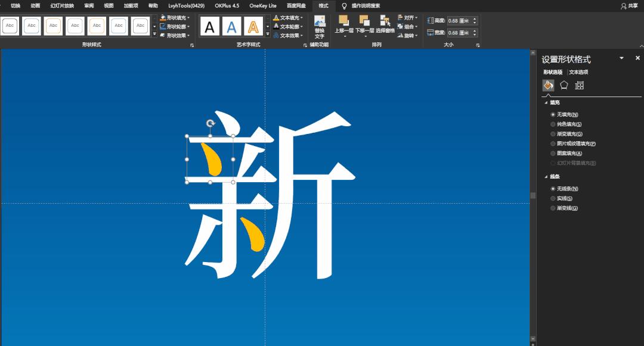This screenshot has height=346, width=644.
Task: Switch to 效果 pentagon icon in Format Shape pane
Action: 563,85
